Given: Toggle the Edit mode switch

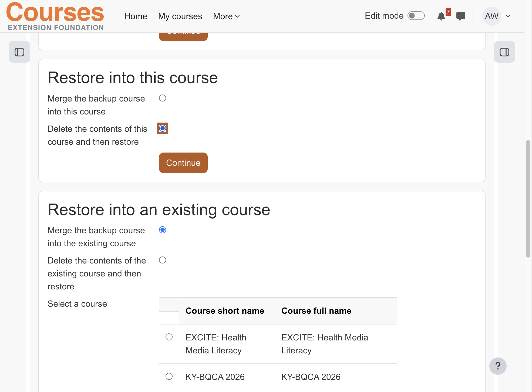Looking at the screenshot, I should [416, 16].
